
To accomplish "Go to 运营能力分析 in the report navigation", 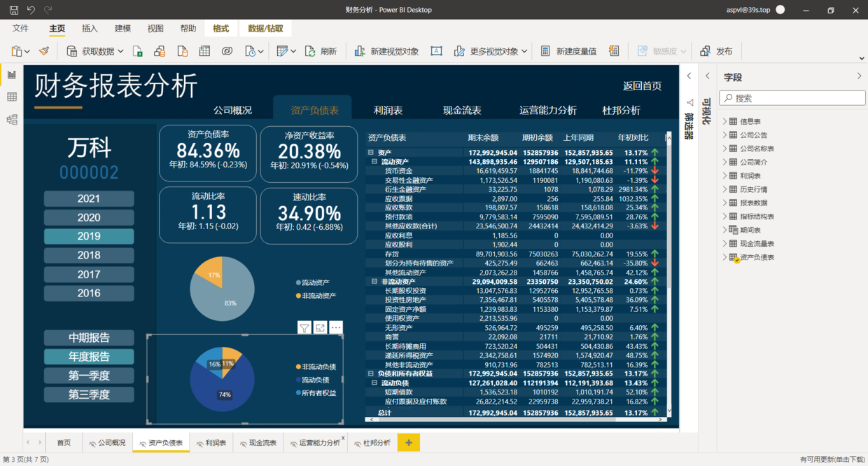I will [x=548, y=111].
